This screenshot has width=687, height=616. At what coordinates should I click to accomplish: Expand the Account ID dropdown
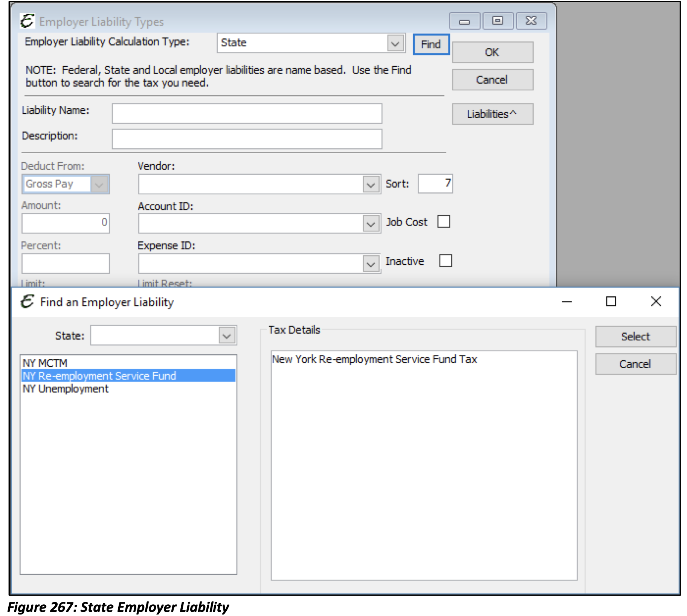(370, 223)
